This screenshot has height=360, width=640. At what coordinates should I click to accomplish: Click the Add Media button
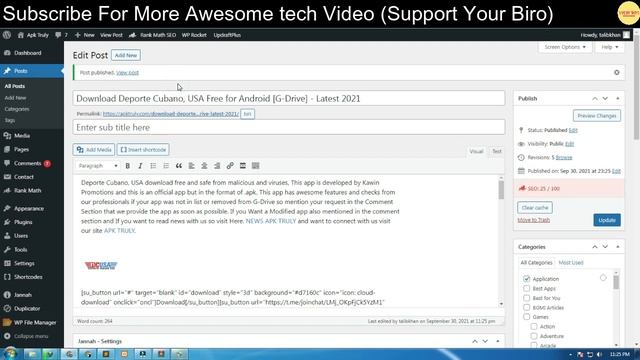coord(94,150)
